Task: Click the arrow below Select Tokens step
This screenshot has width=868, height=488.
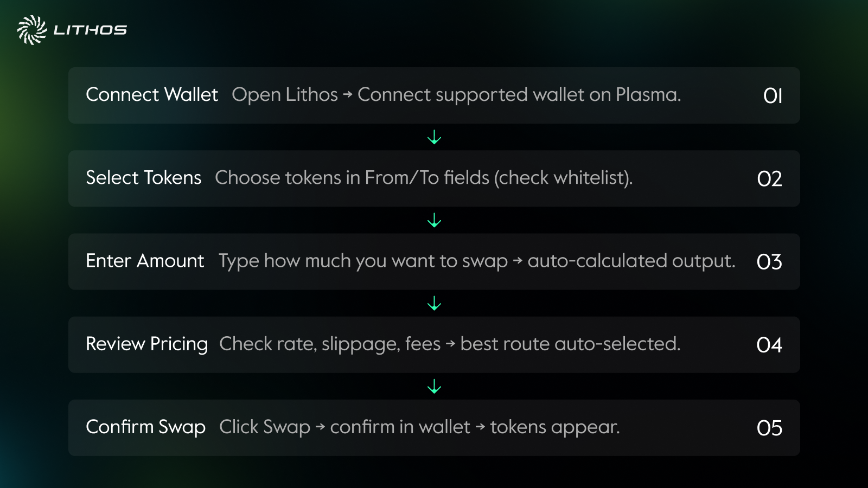Action: 434,220
